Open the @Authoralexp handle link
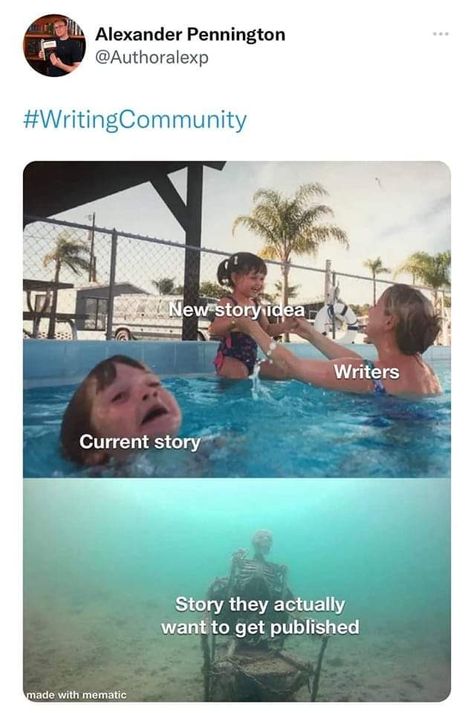 click(x=152, y=58)
